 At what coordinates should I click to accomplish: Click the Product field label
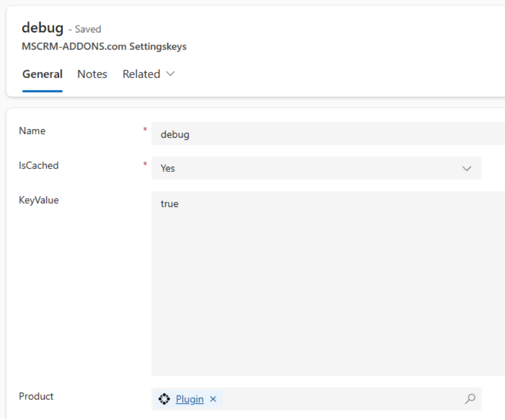(36, 396)
